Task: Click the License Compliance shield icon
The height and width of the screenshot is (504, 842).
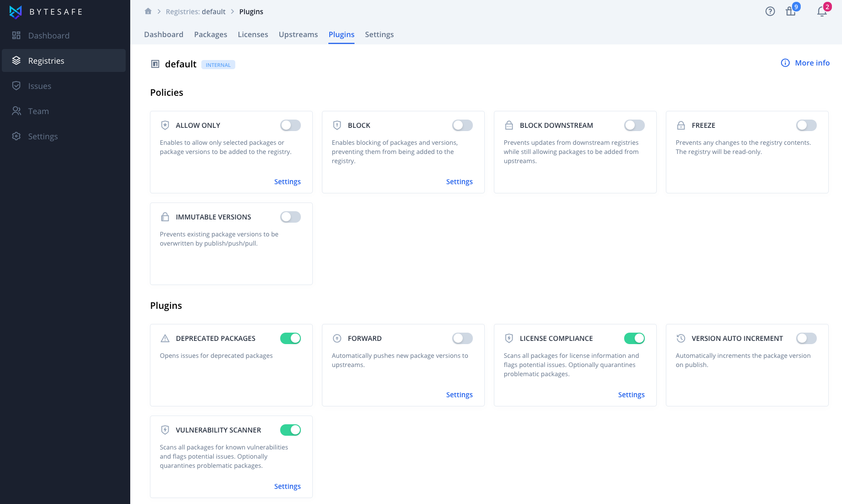Action: (509, 338)
